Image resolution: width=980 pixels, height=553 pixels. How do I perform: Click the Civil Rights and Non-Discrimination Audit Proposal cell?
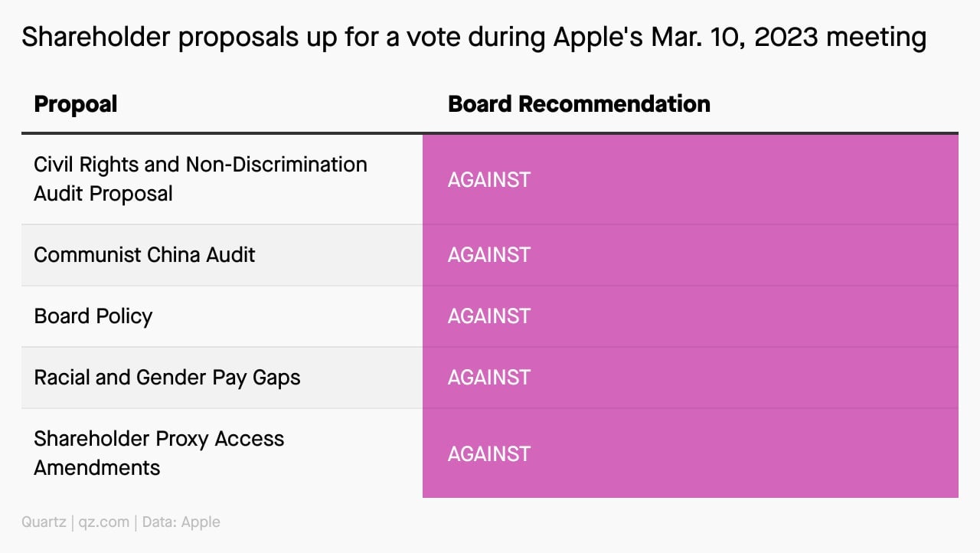(222, 179)
